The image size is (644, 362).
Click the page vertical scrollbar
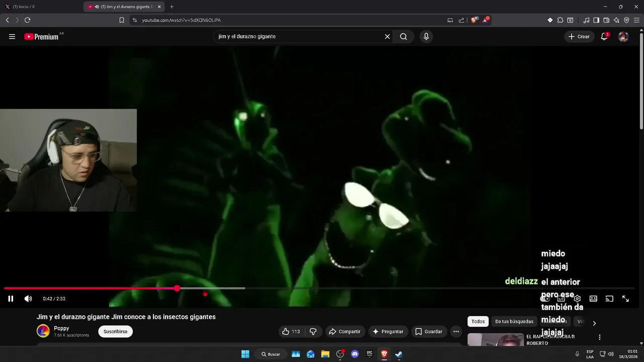[641, 80]
